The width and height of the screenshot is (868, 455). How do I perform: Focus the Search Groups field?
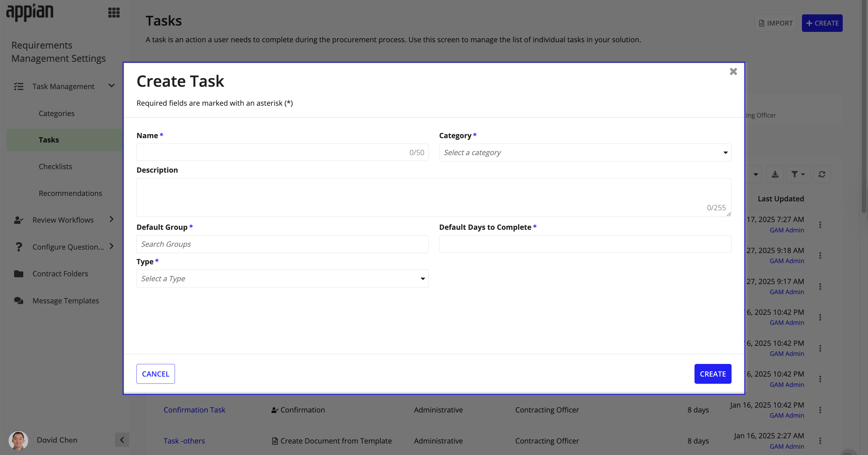coord(282,244)
